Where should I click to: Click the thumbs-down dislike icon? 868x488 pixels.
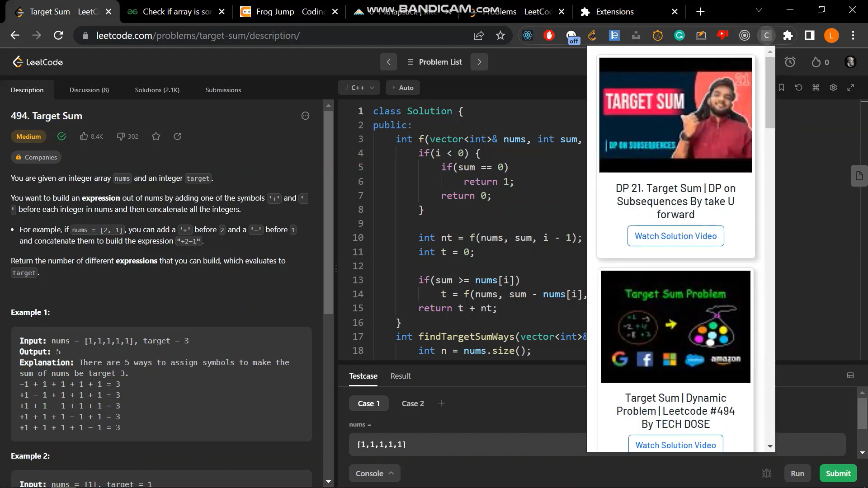[x=121, y=136]
